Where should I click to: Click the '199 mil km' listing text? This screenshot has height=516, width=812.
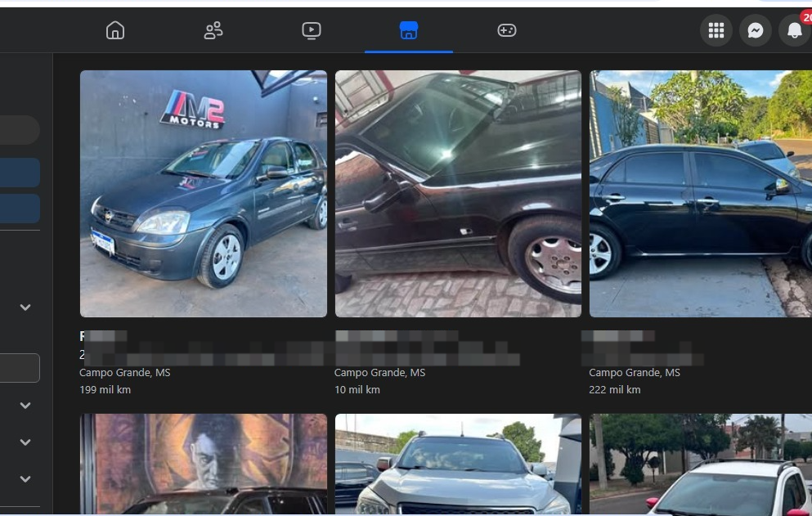105,389
